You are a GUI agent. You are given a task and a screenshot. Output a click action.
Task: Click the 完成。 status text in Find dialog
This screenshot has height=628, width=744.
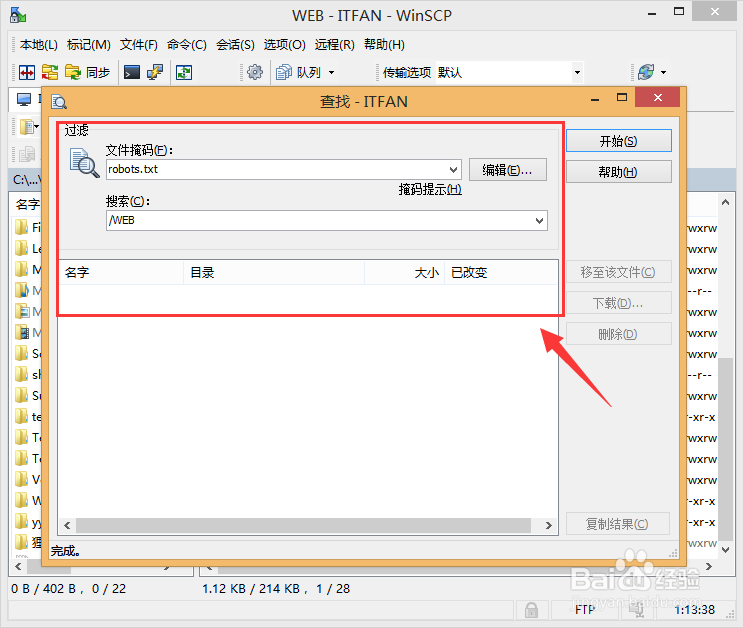65,551
